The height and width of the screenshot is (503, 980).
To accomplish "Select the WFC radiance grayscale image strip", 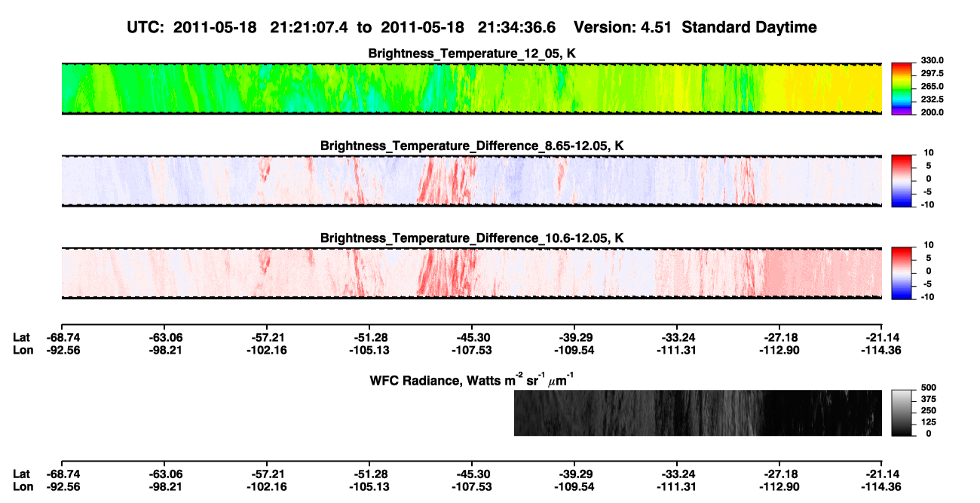I will 698,413.
